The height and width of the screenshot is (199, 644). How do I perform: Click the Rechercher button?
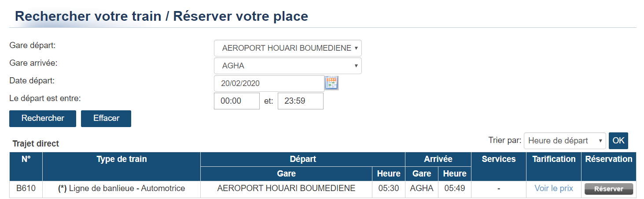(x=43, y=118)
